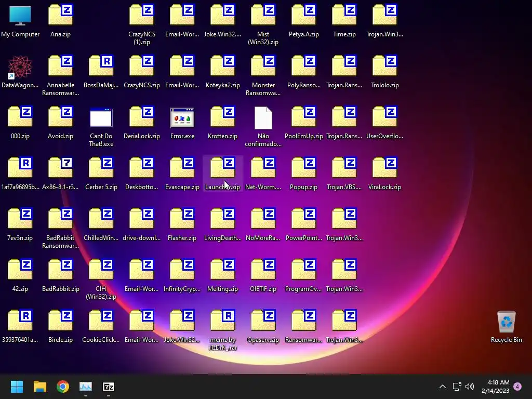Screen dimensions: 532x399
Task: Select the DeriaLock.zip archive icon
Action: tap(141, 117)
